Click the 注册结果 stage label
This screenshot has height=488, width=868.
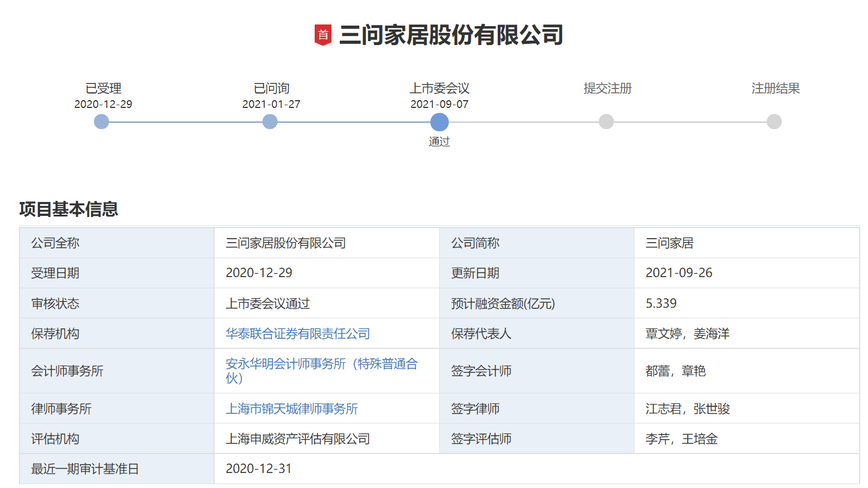point(776,88)
